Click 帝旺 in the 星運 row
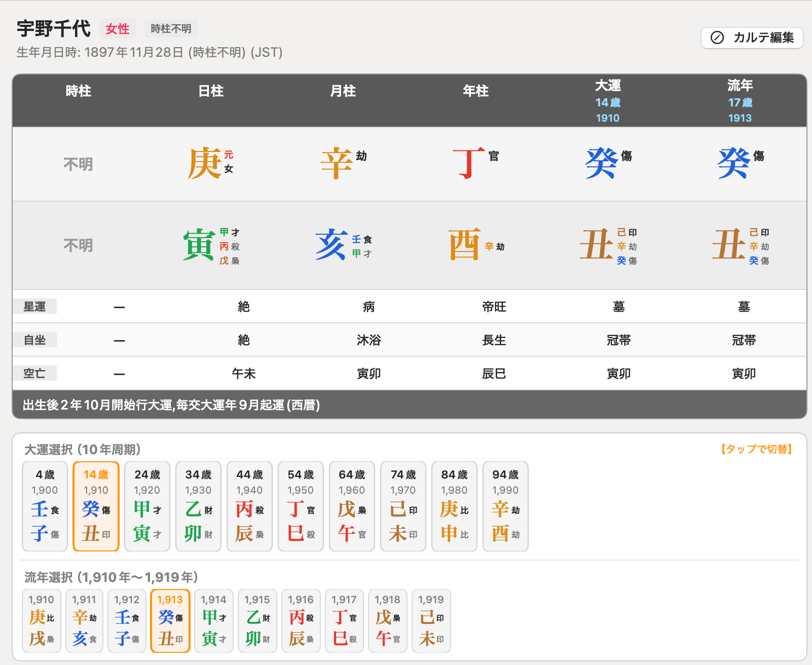Image resolution: width=812 pixels, height=665 pixels. tap(494, 307)
